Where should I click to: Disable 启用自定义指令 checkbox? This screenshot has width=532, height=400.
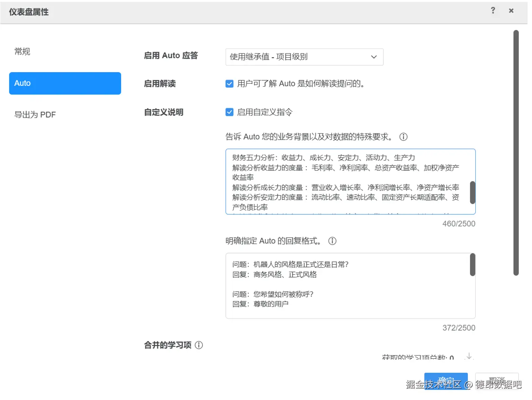coord(229,112)
